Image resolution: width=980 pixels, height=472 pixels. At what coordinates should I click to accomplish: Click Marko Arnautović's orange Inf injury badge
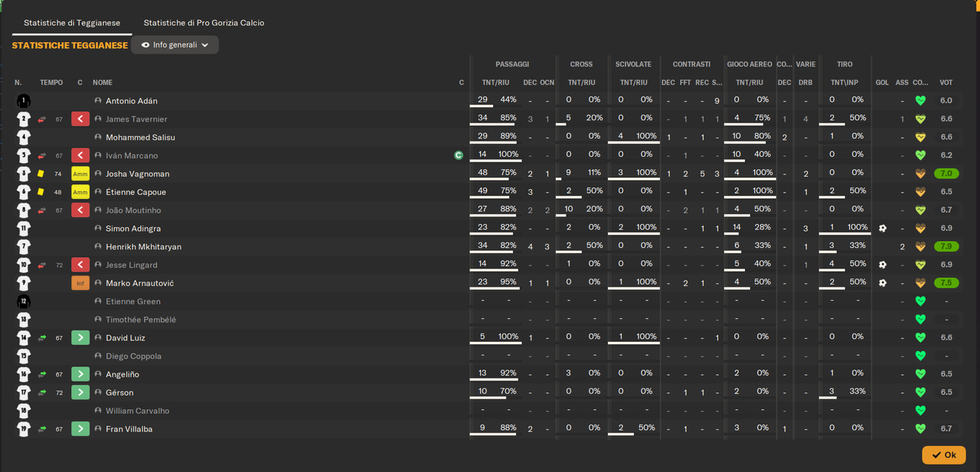pyautogui.click(x=80, y=283)
